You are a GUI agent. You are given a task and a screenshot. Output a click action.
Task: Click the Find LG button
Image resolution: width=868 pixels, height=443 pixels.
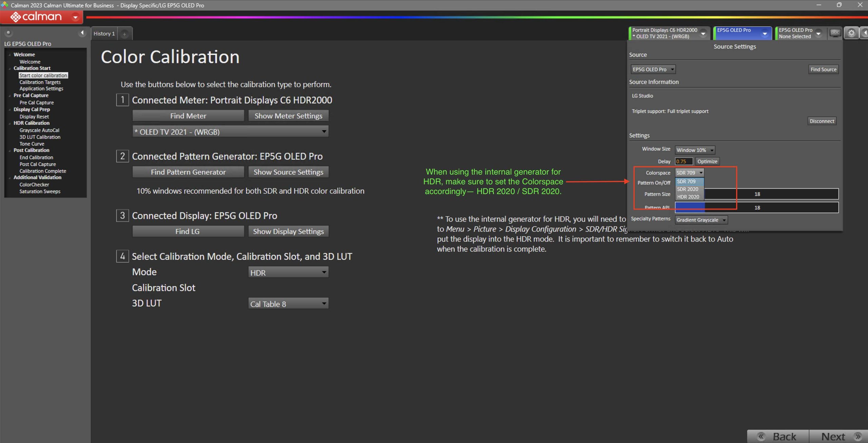188,231
